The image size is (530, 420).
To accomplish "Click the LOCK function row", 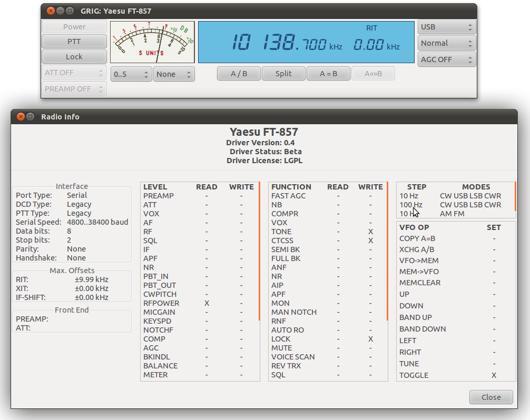I will [328, 339].
